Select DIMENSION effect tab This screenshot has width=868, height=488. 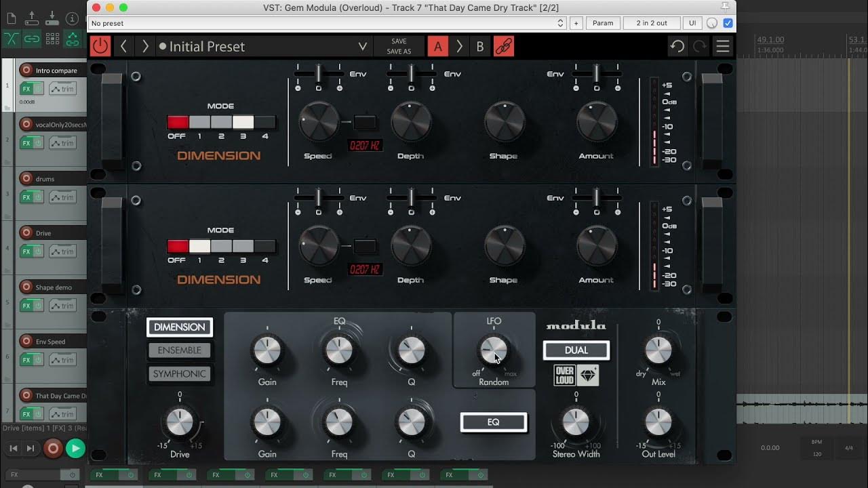(180, 327)
